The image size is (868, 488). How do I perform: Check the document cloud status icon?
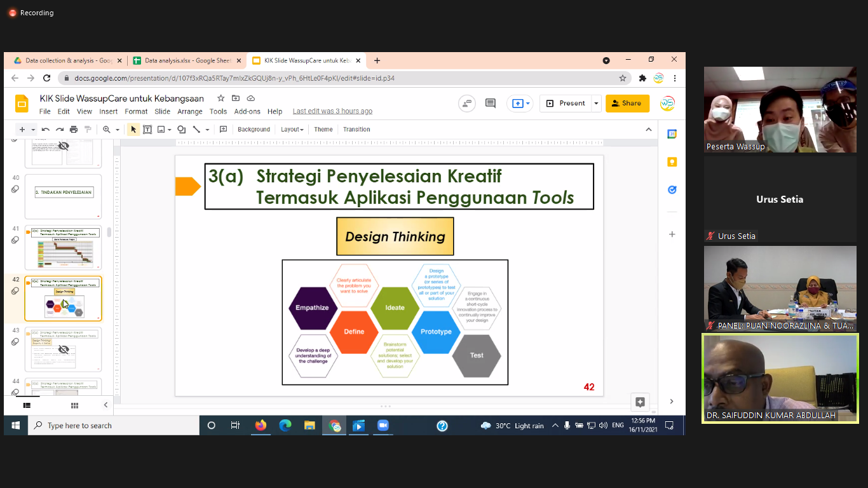click(251, 98)
